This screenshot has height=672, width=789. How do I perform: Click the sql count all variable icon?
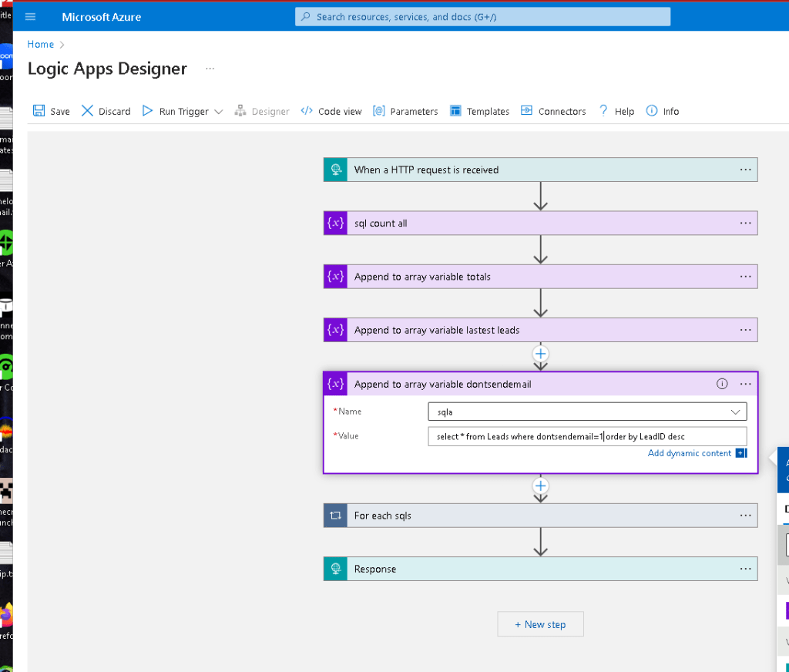(x=336, y=223)
